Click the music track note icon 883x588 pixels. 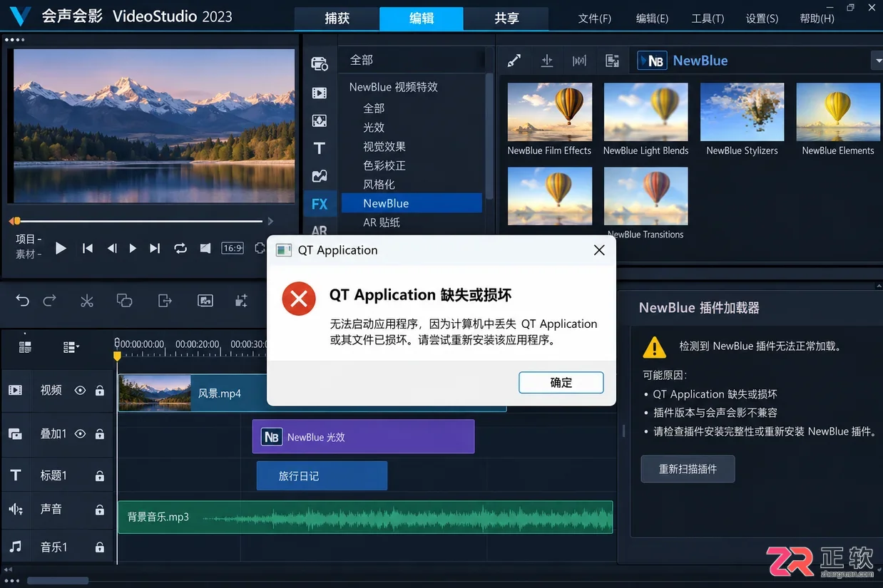tap(16, 547)
